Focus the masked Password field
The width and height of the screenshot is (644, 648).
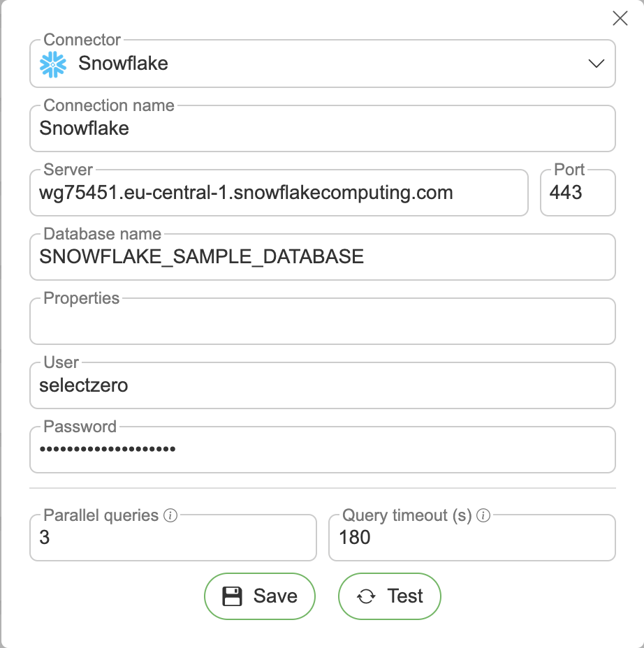321,450
